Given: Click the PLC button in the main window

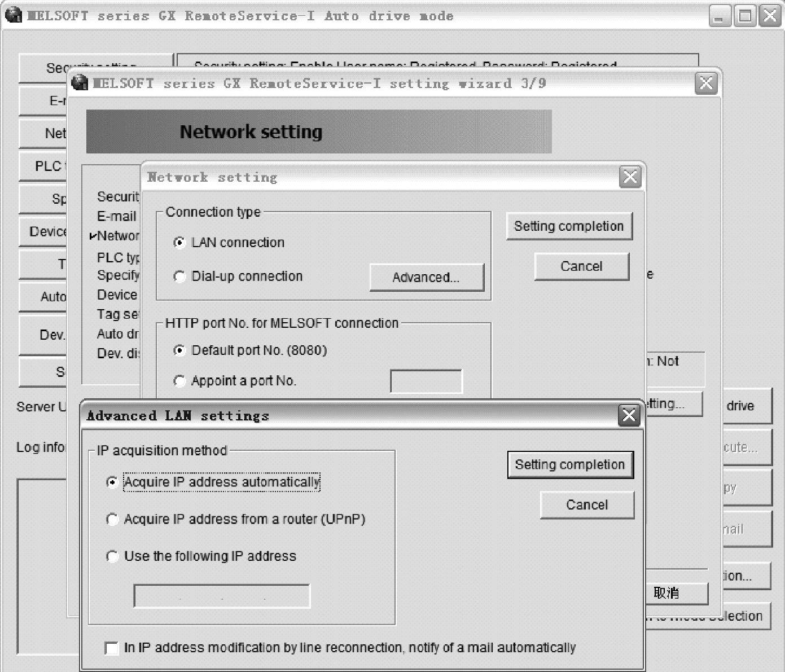Looking at the screenshot, I should click(x=43, y=166).
